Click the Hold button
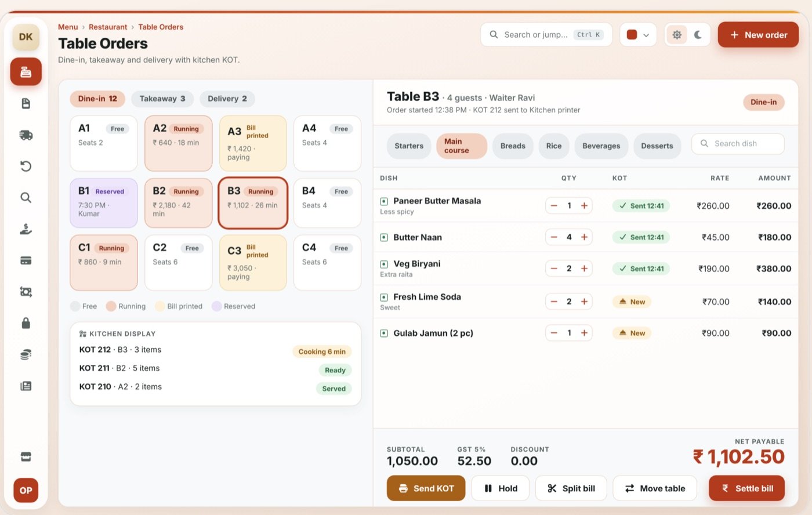 500,488
